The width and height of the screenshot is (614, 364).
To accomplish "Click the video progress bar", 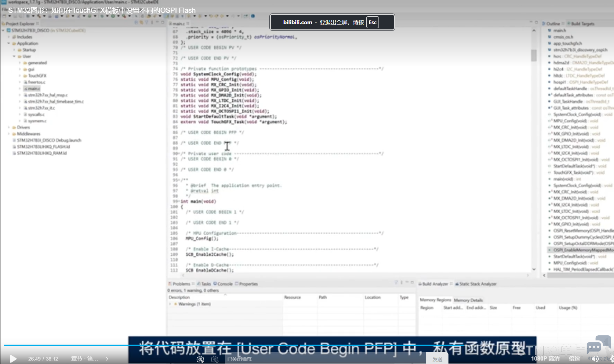I will (307, 345).
